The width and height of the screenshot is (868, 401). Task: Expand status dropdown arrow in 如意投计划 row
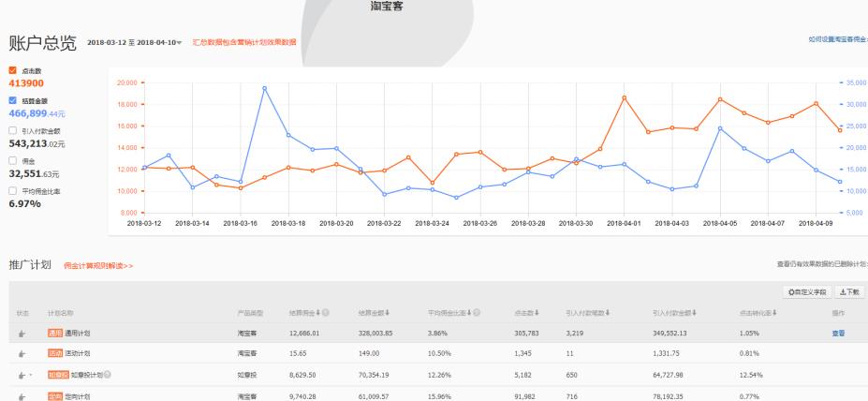(33, 375)
